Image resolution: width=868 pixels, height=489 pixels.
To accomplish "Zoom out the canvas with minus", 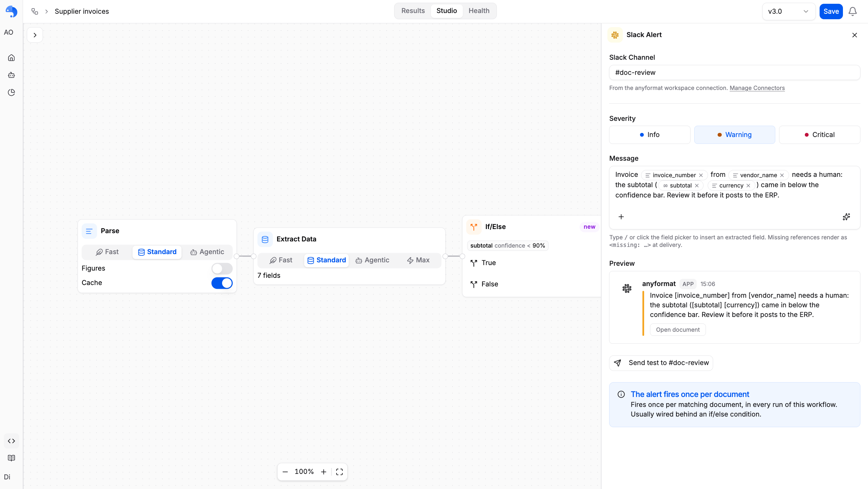I will click(x=285, y=472).
